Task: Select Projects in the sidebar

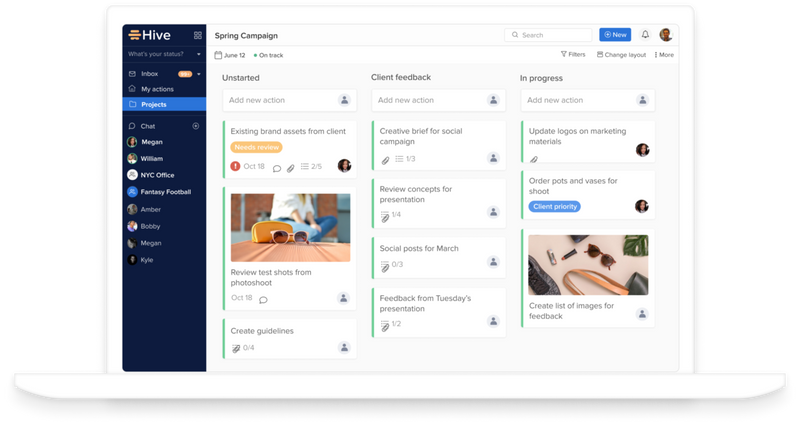Action: click(x=153, y=104)
